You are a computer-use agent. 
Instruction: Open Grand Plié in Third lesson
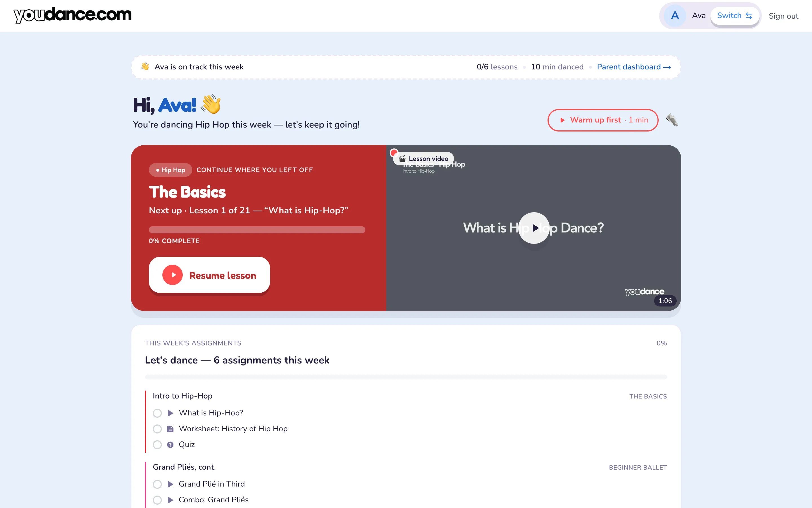(212, 484)
